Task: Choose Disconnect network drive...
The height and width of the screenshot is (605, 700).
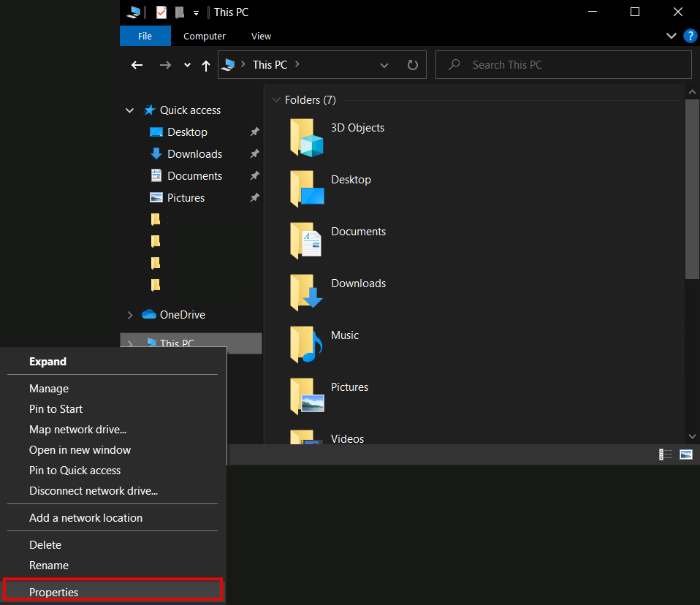Action: (113, 492)
